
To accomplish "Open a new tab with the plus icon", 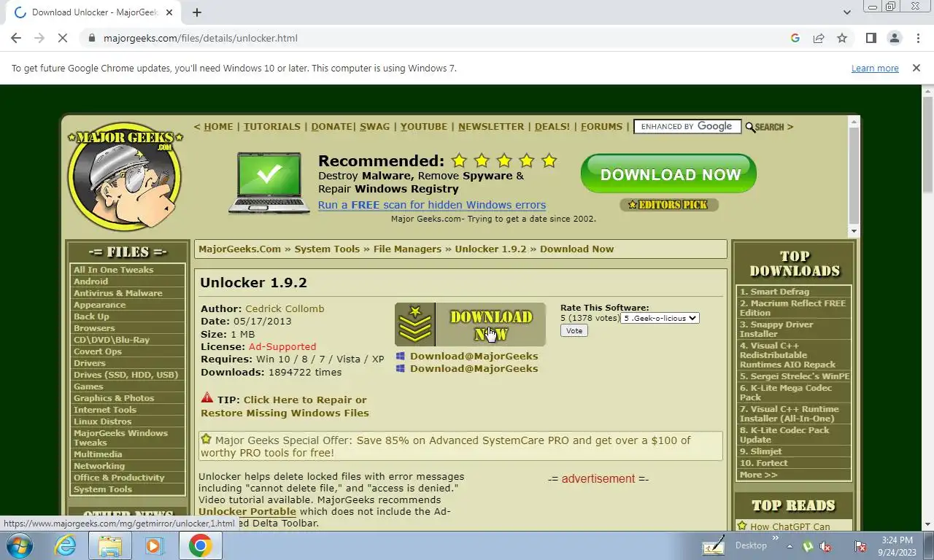I will click(197, 12).
